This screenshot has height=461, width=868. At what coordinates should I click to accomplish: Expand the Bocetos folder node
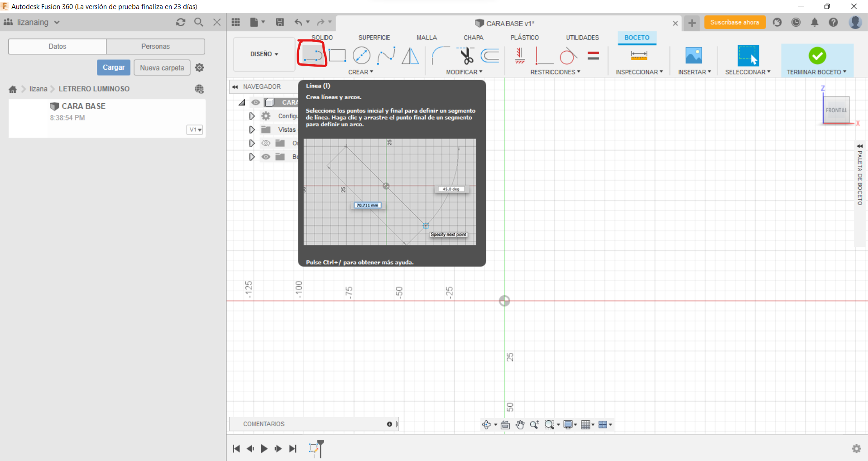point(252,157)
